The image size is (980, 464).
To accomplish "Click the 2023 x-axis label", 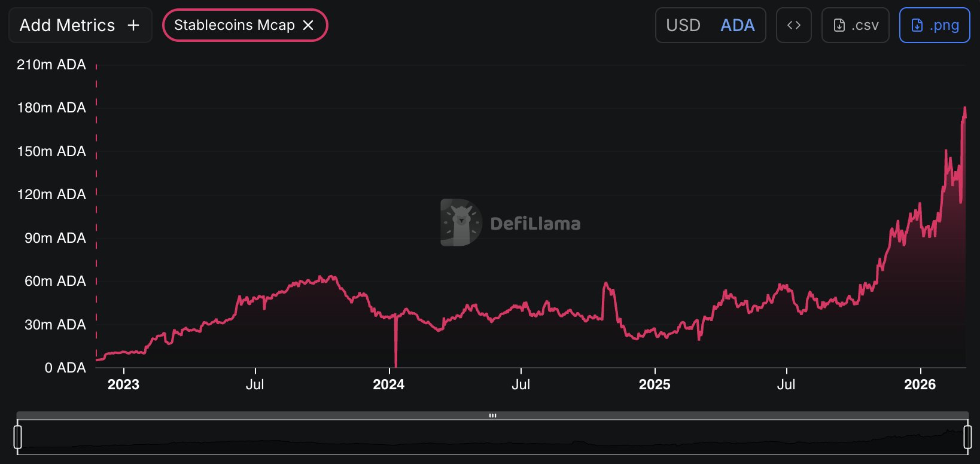I will click(123, 384).
